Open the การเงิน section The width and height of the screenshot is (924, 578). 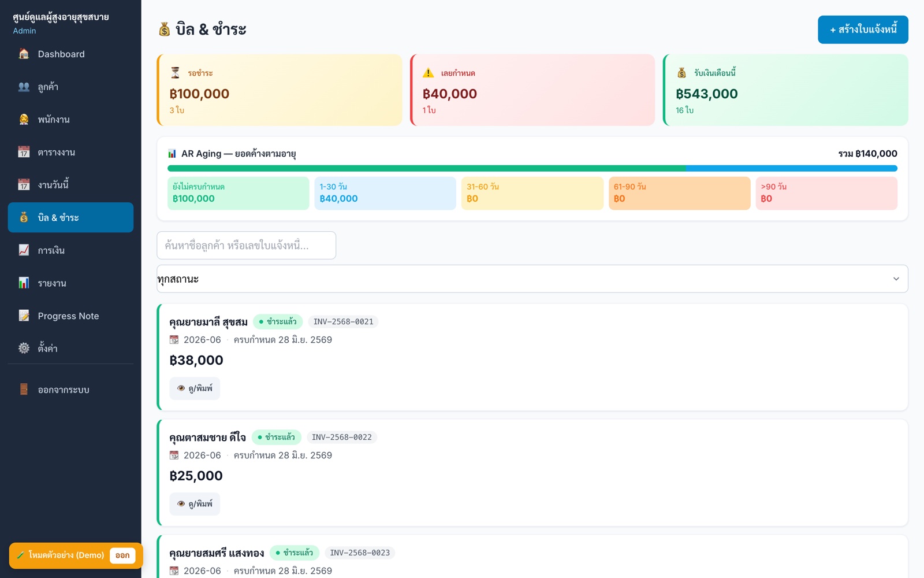coord(70,250)
